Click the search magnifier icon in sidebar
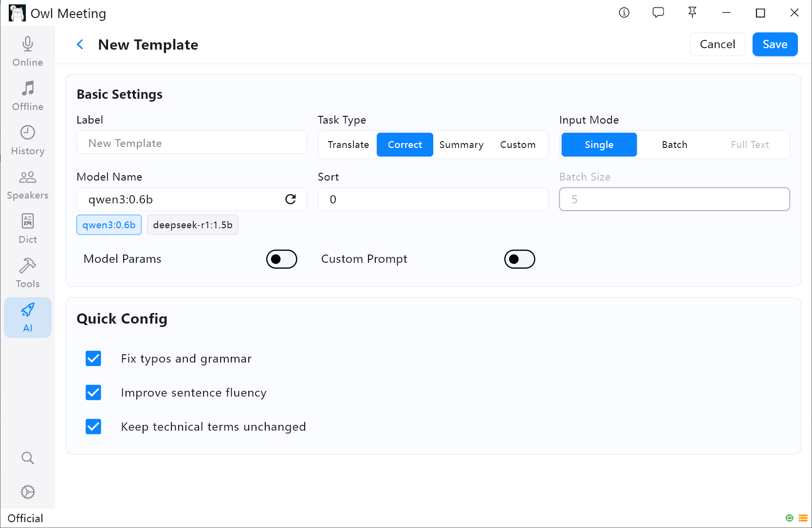812x528 pixels. point(28,458)
